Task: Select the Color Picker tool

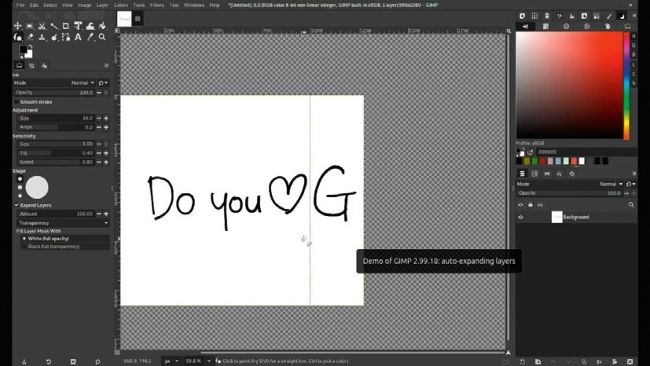Action: point(90,37)
